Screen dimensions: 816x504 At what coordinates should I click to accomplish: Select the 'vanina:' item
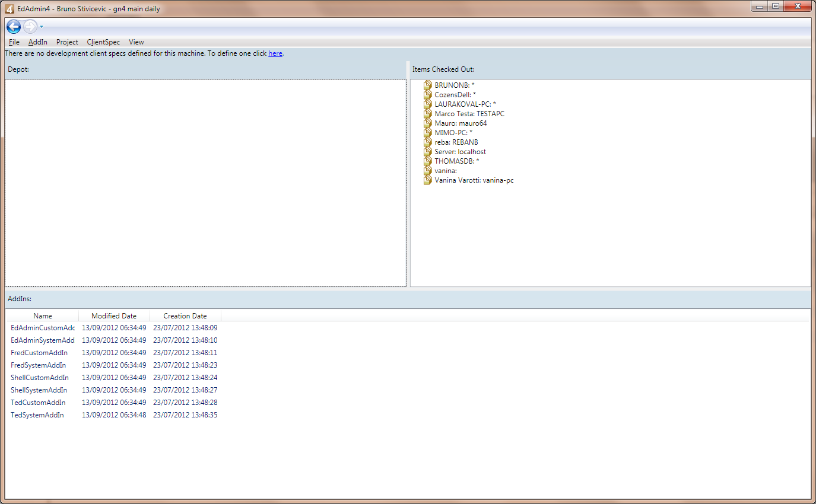(x=446, y=171)
